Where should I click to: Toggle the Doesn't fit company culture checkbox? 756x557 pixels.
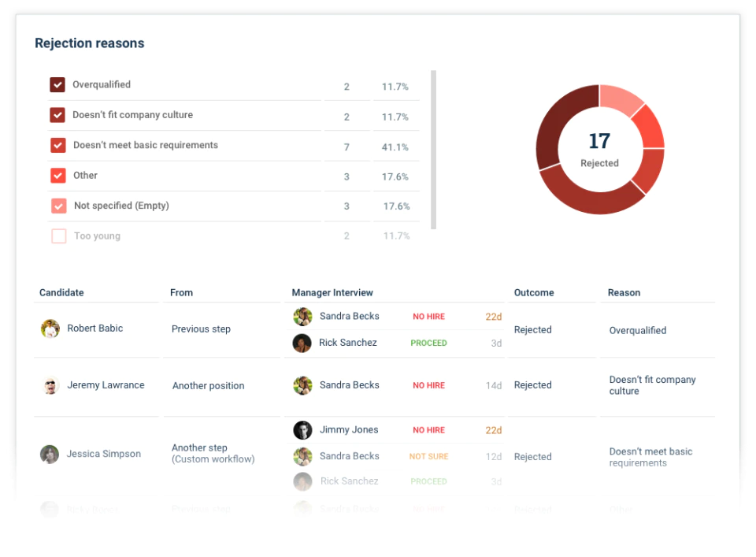(57, 115)
